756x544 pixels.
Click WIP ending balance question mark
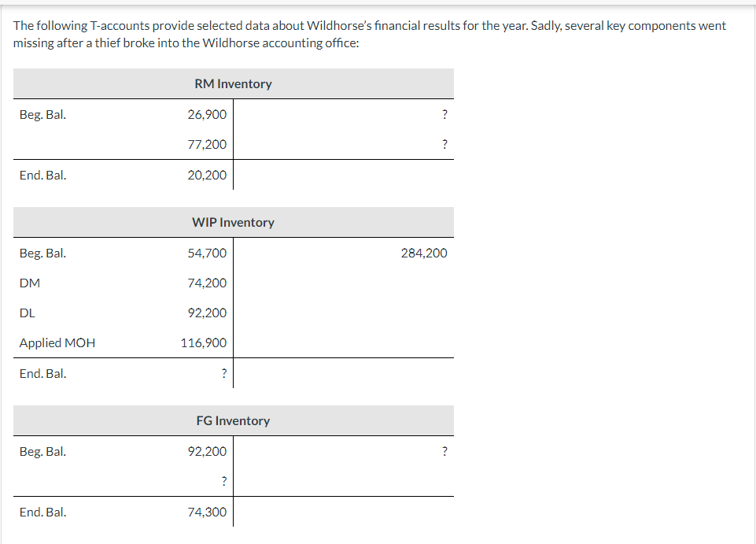223,374
